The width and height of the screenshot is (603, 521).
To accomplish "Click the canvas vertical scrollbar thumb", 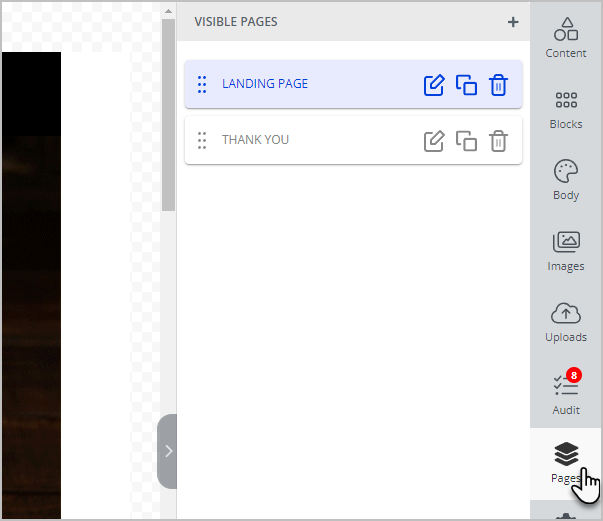I will 168,115.
